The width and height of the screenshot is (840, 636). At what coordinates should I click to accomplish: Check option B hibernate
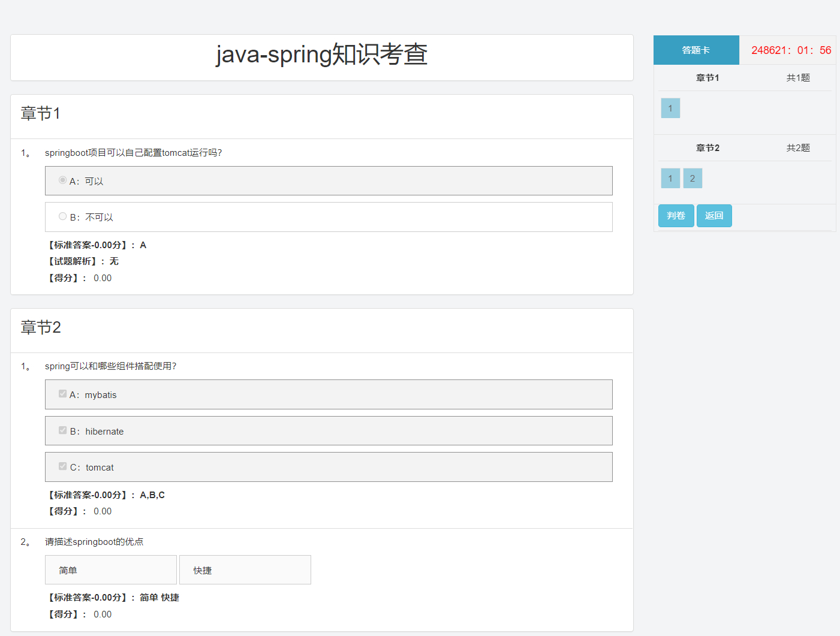62,430
